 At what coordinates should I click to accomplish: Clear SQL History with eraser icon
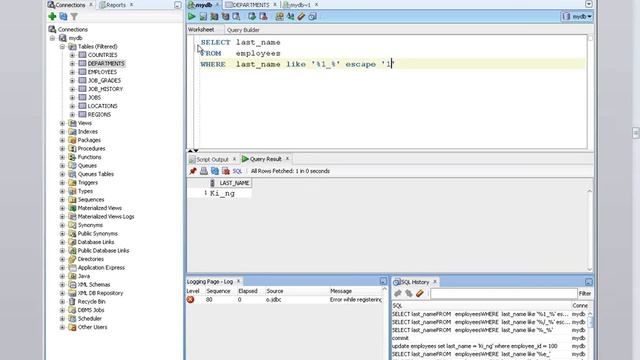(420, 293)
